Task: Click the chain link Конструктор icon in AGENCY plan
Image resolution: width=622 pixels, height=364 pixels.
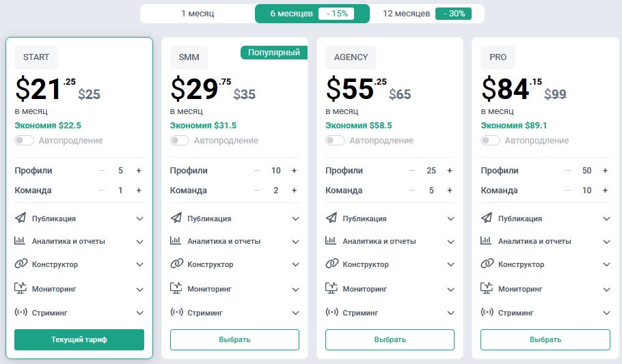Action: click(x=332, y=264)
